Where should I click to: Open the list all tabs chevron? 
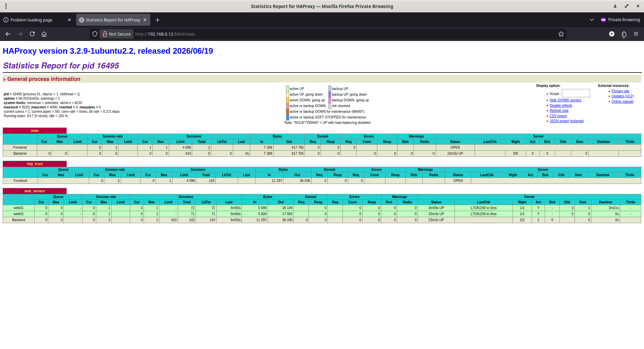click(x=592, y=20)
